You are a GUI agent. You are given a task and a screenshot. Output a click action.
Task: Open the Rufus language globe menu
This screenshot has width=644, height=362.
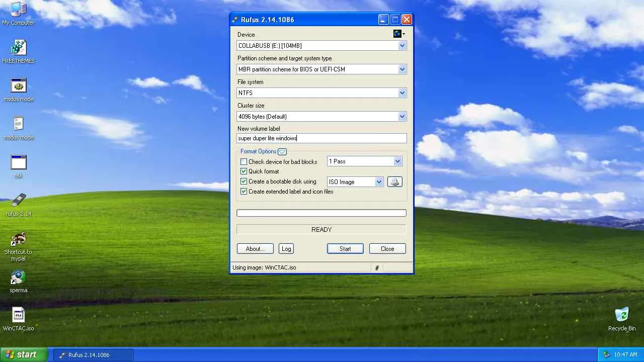399,34
